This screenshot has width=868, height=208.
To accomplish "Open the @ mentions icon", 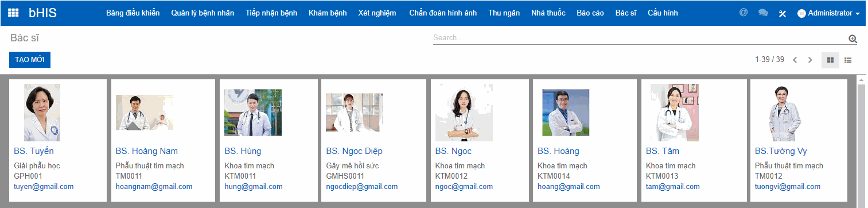I will (744, 12).
